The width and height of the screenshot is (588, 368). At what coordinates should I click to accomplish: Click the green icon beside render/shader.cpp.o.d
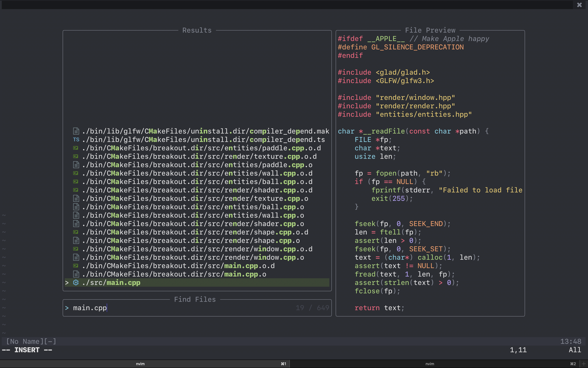(76, 190)
